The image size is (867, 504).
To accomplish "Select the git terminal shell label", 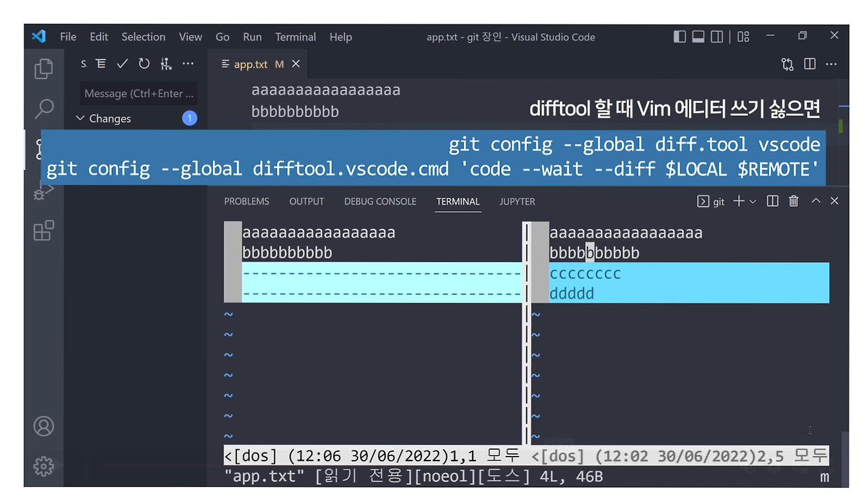I will click(x=711, y=201).
